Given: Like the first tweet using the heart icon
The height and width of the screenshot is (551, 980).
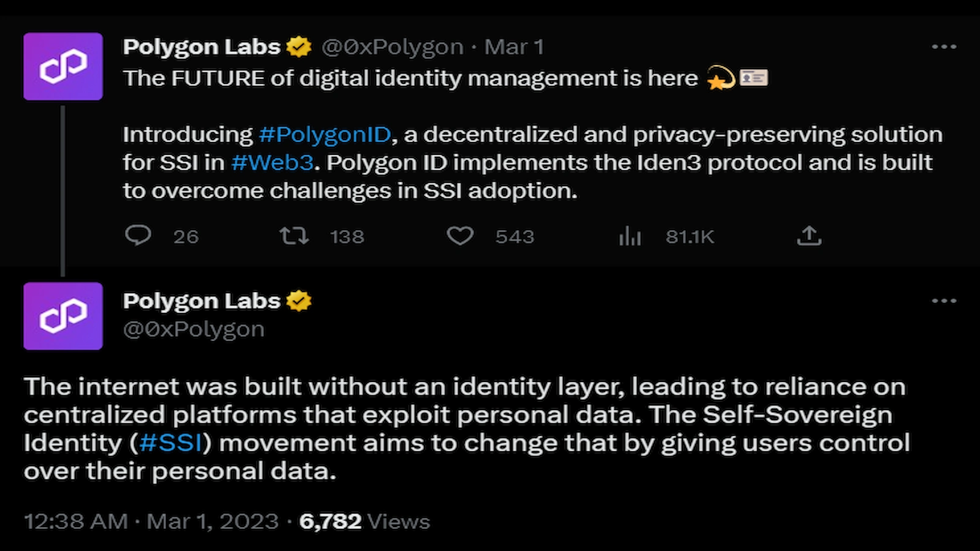Looking at the screenshot, I should (x=461, y=236).
